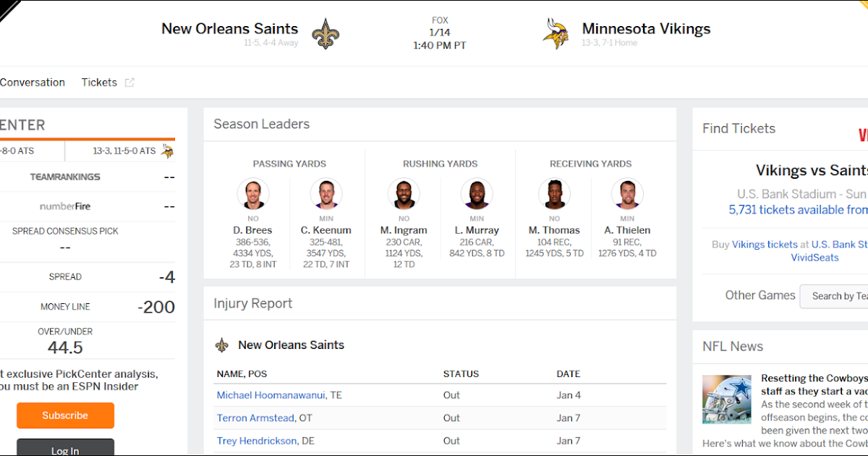
Task: Open A. Thielen player headshot
Action: point(627,194)
